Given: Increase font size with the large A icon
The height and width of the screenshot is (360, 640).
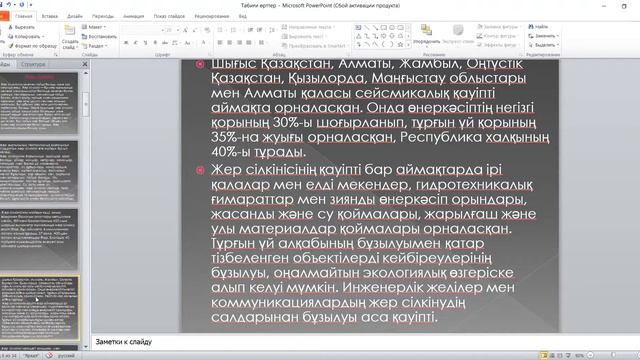Looking at the screenshot, I should tap(186, 30).
